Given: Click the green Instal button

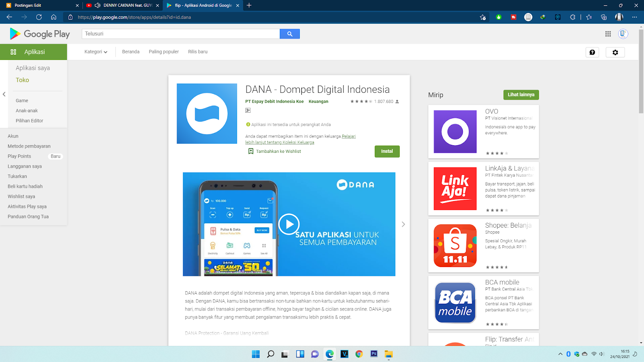Looking at the screenshot, I should tap(387, 151).
